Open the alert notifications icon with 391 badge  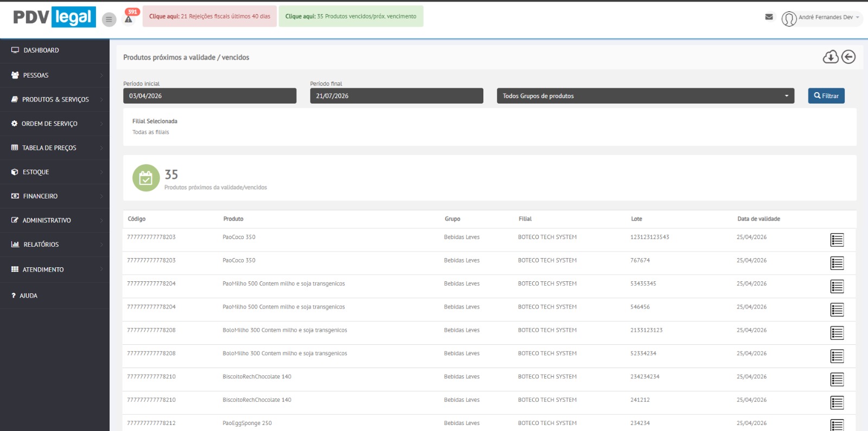click(x=129, y=18)
